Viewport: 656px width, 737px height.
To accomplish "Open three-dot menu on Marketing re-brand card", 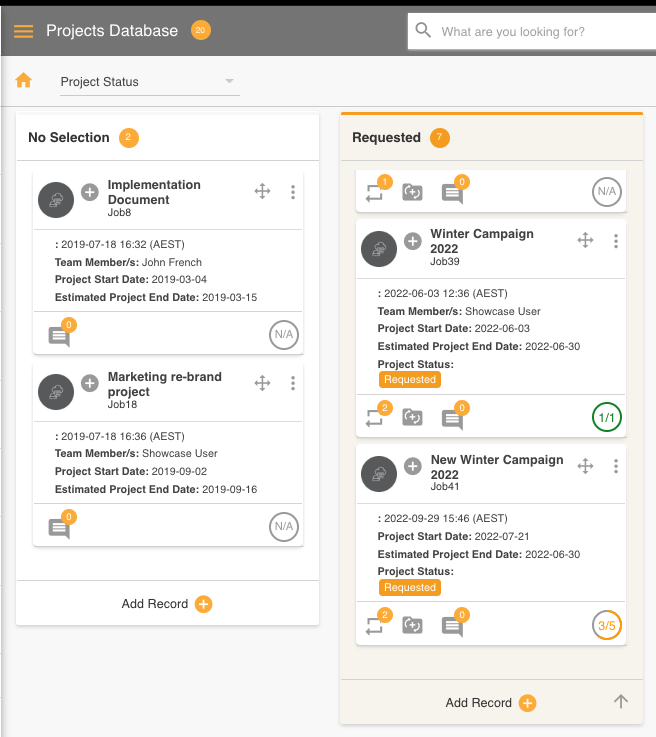I will click(293, 383).
